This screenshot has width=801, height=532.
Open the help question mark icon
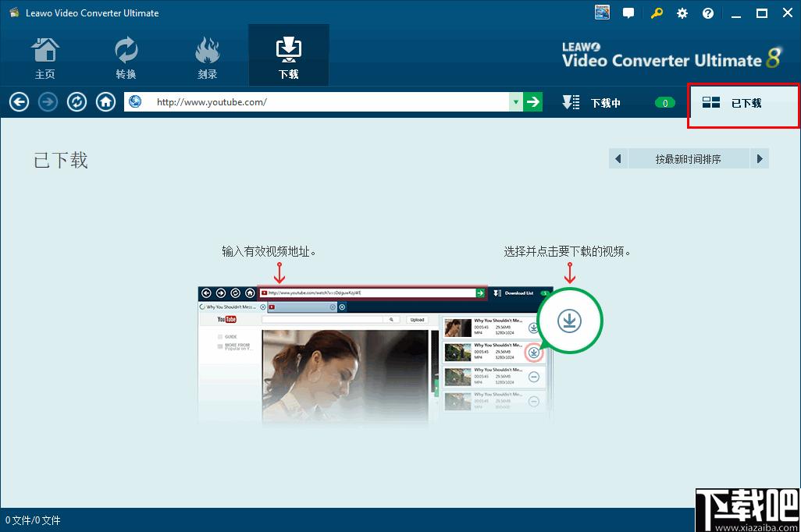(708, 13)
